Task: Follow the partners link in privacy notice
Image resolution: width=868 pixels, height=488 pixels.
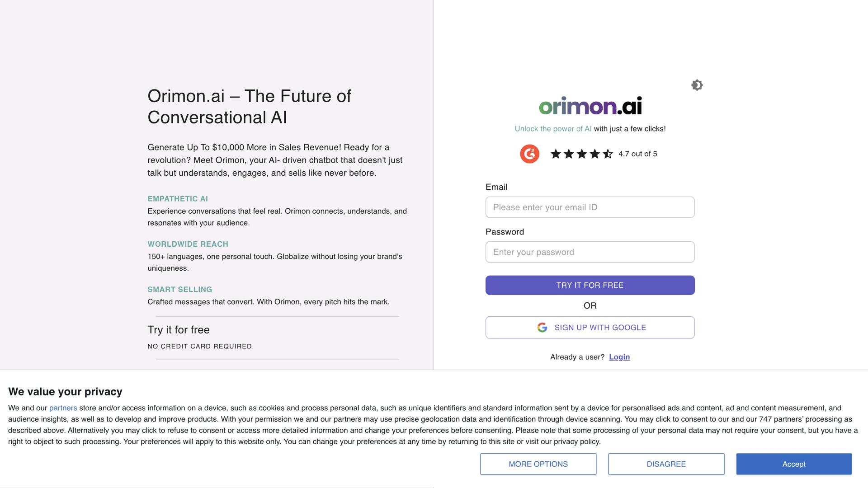Action: click(63, 408)
